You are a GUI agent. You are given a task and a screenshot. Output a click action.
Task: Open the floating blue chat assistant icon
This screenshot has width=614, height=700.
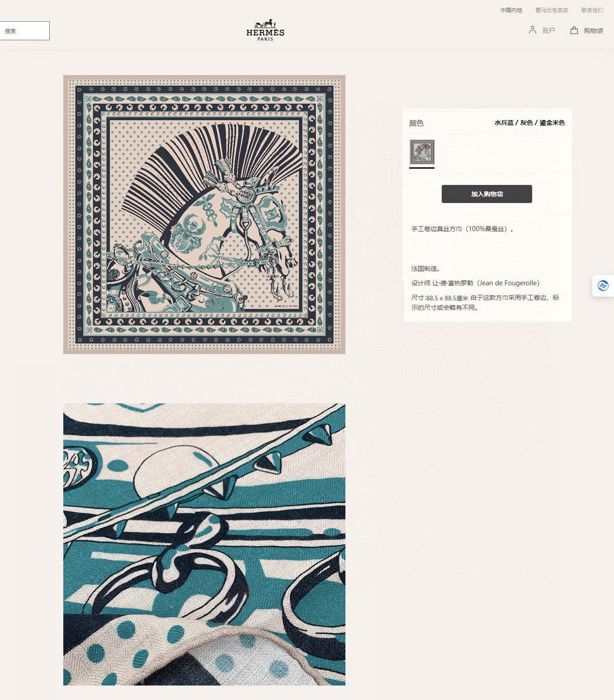pos(603,286)
